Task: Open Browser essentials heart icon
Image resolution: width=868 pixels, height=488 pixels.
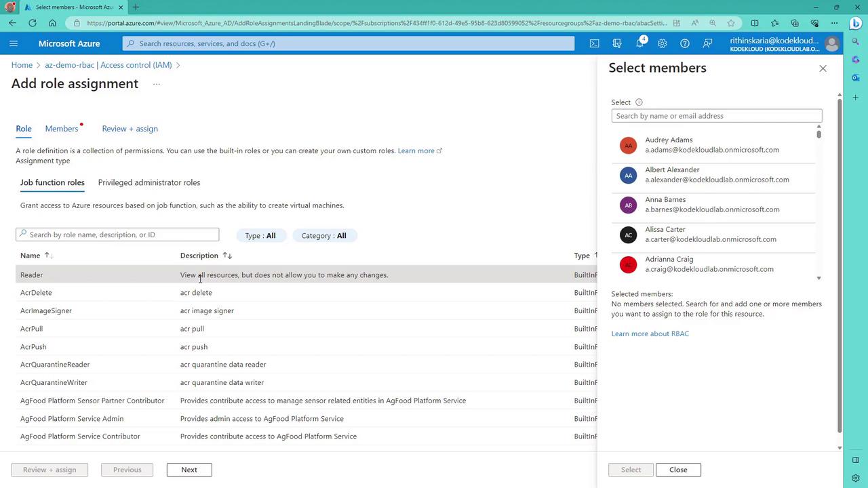Action: (x=815, y=23)
